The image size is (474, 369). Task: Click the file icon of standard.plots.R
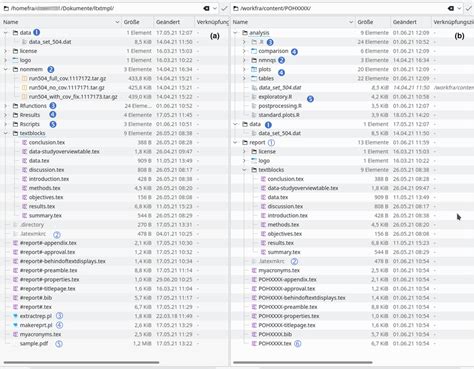pyautogui.click(x=254, y=115)
